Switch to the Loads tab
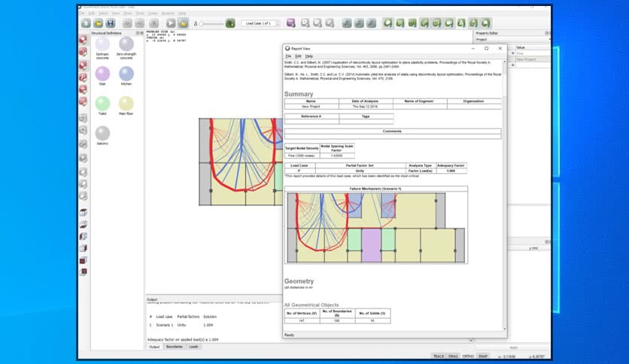 pyautogui.click(x=194, y=347)
